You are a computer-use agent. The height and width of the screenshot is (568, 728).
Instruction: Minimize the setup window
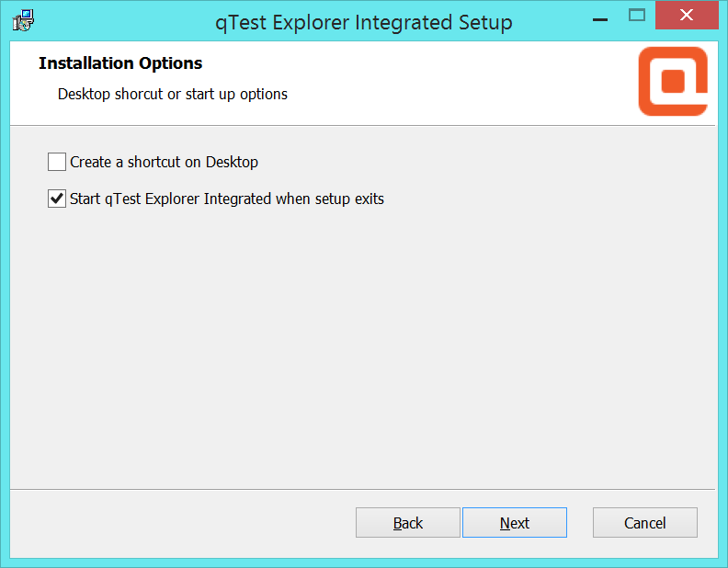(600, 17)
